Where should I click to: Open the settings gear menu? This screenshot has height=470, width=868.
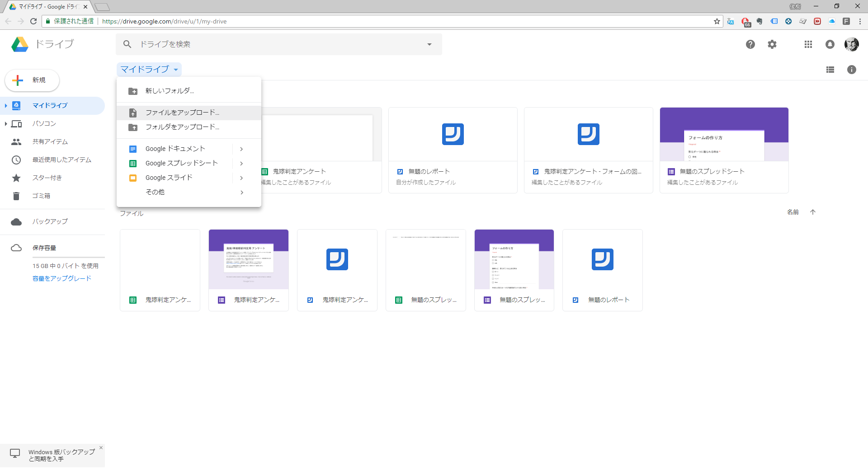click(772, 44)
